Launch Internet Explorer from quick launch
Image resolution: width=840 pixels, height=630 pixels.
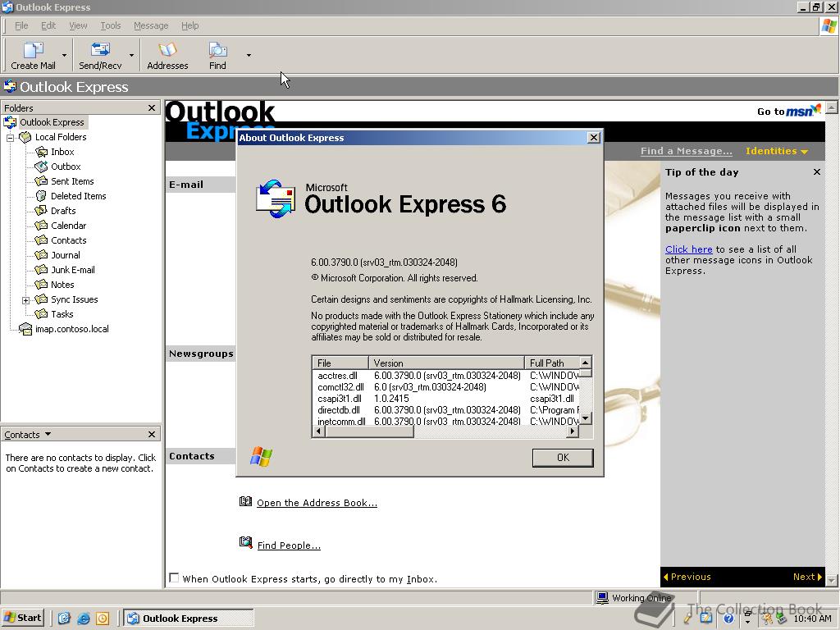[84, 619]
